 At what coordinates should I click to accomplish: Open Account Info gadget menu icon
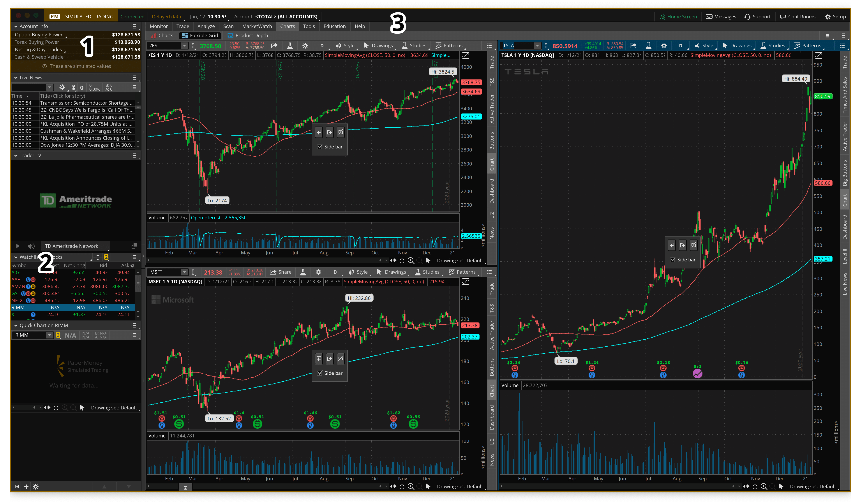(x=134, y=26)
